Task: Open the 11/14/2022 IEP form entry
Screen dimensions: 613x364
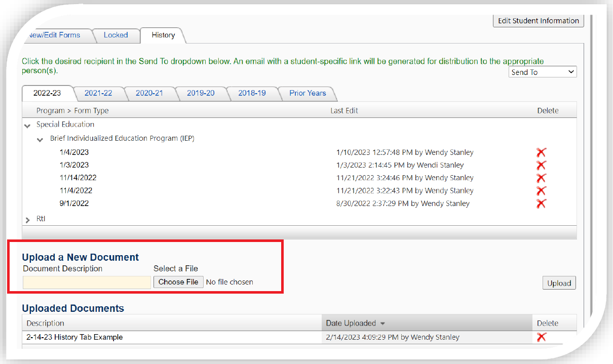Action: (78, 178)
